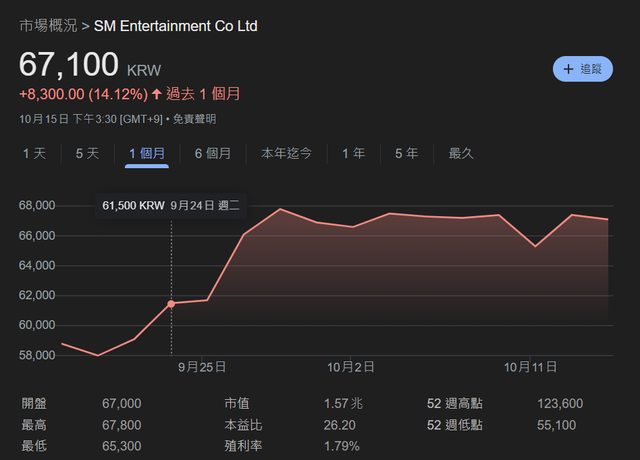Click the plus icon in 追蹤 button
The height and width of the screenshot is (460, 640).
pyautogui.click(x=568, y=69)
